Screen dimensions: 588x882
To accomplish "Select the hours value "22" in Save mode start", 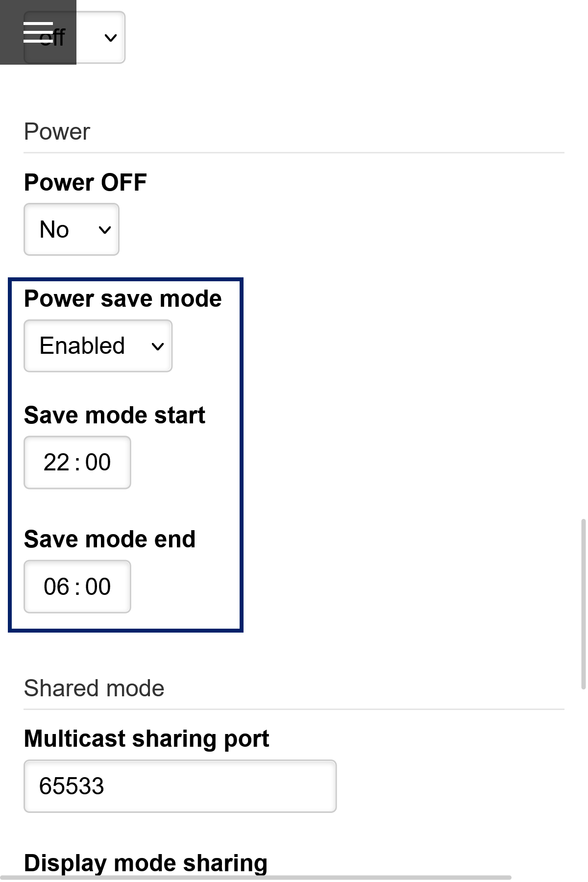I will pyautogui.click(x=55, y=462).
